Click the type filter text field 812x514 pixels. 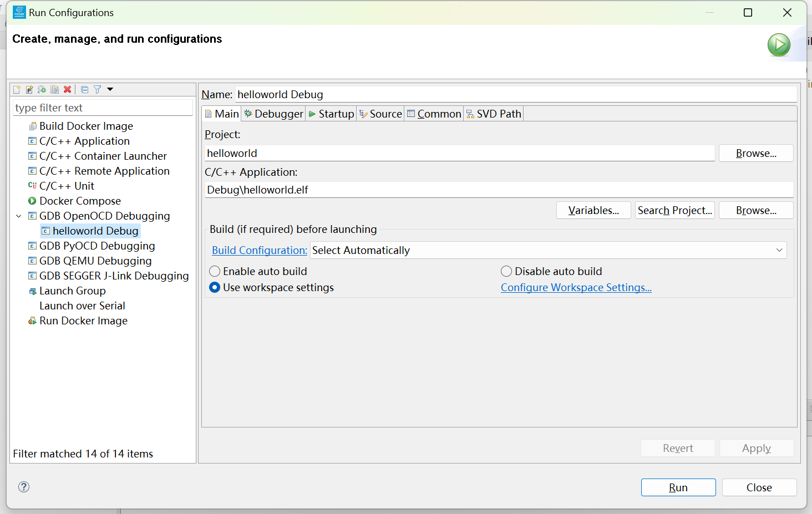103,108
